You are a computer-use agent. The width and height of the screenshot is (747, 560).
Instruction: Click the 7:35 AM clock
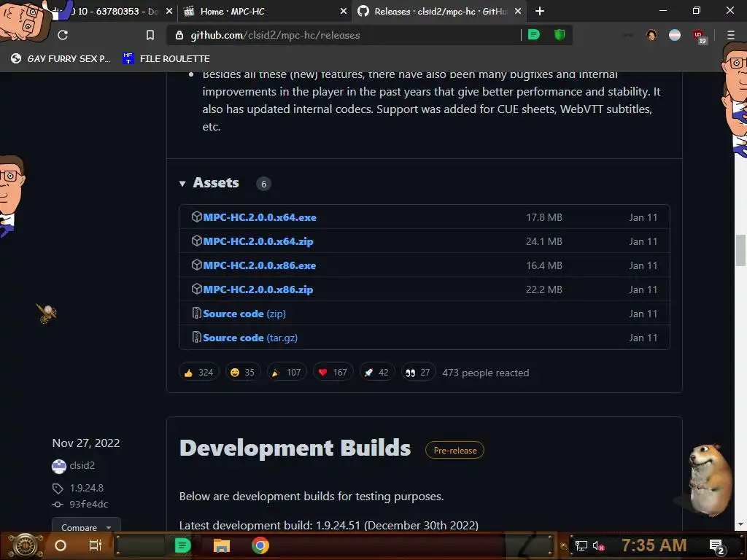coord(654,545)
